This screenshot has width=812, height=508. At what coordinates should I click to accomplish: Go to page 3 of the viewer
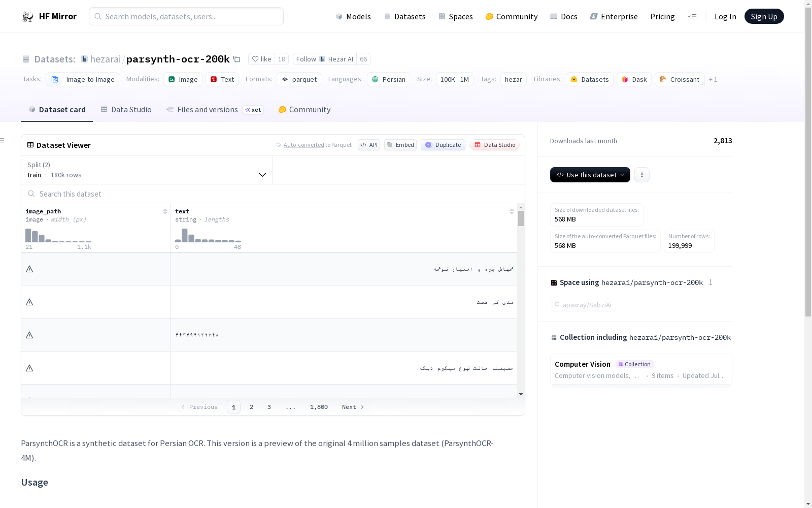pos(269,407)
